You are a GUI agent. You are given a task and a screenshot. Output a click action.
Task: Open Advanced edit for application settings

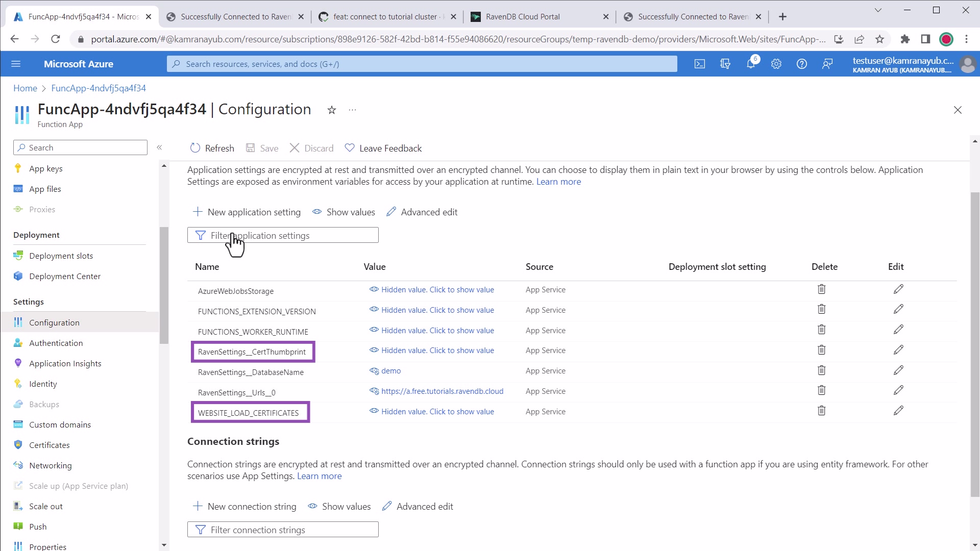422,212
